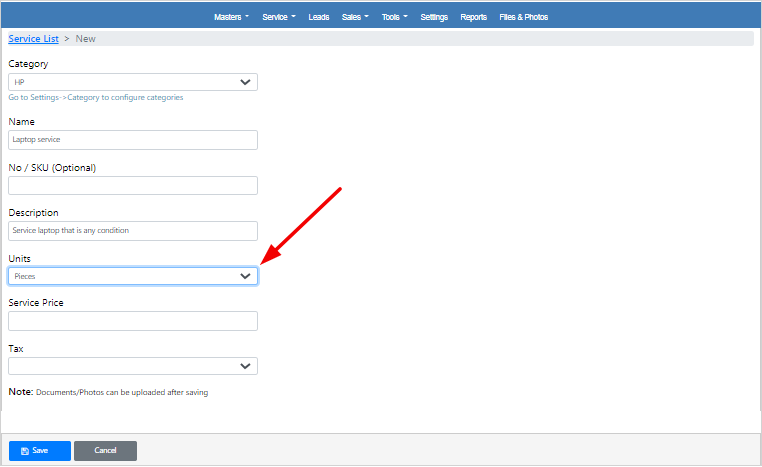Click the floppy disk icon on Save
Viewport: 762px width, 467px height.
click(25, 451)
